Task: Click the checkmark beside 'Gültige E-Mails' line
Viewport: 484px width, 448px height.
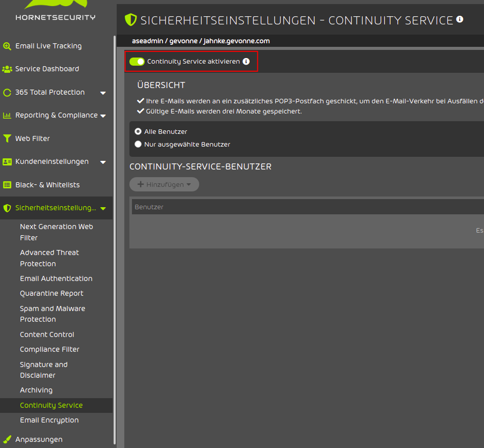Action: [141, 111]
